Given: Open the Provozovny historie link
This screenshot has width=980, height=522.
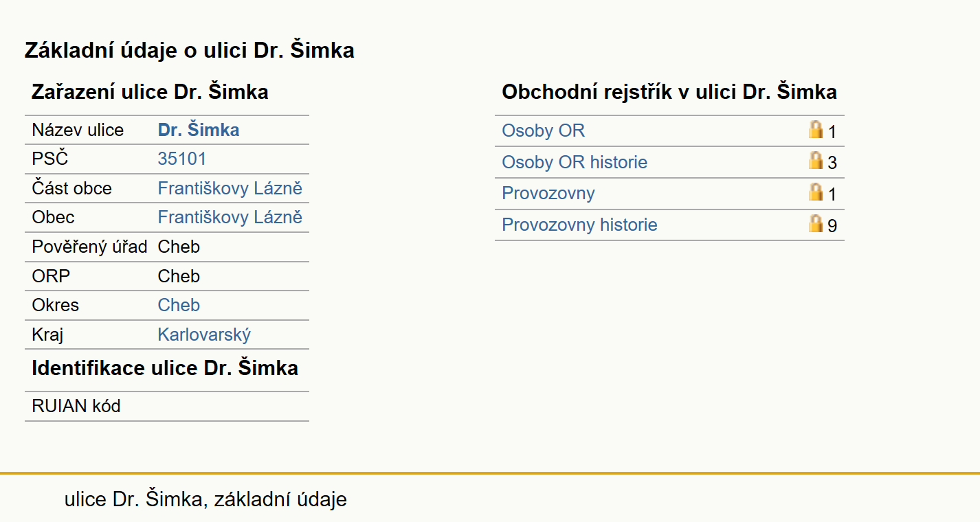Looking at the screenshot, I should click(x=579, y=225).
